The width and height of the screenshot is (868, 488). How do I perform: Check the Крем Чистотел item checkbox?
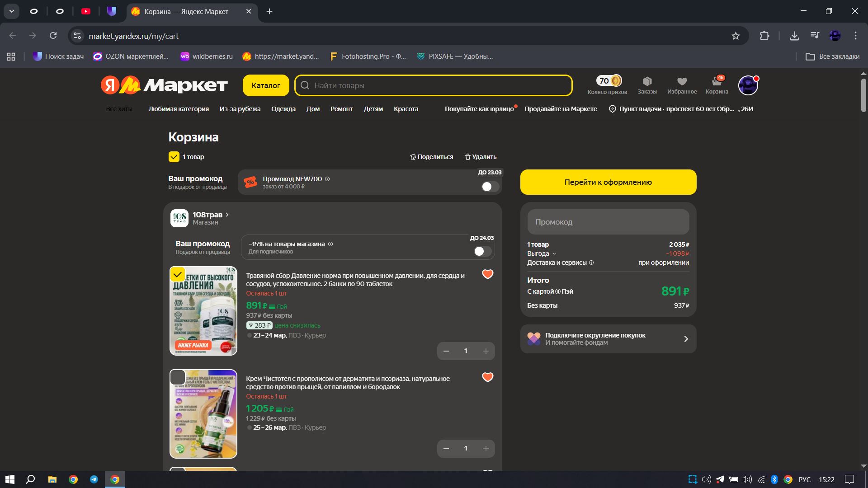178,377
